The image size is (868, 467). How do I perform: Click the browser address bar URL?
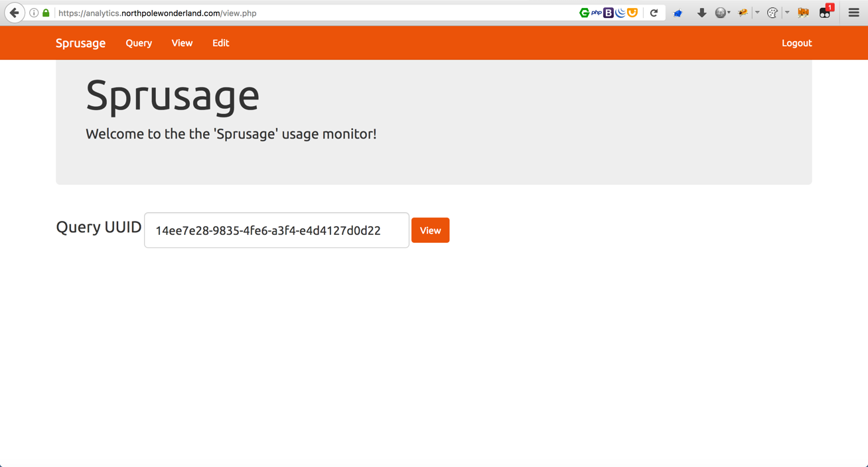click(x=157, y=13)
